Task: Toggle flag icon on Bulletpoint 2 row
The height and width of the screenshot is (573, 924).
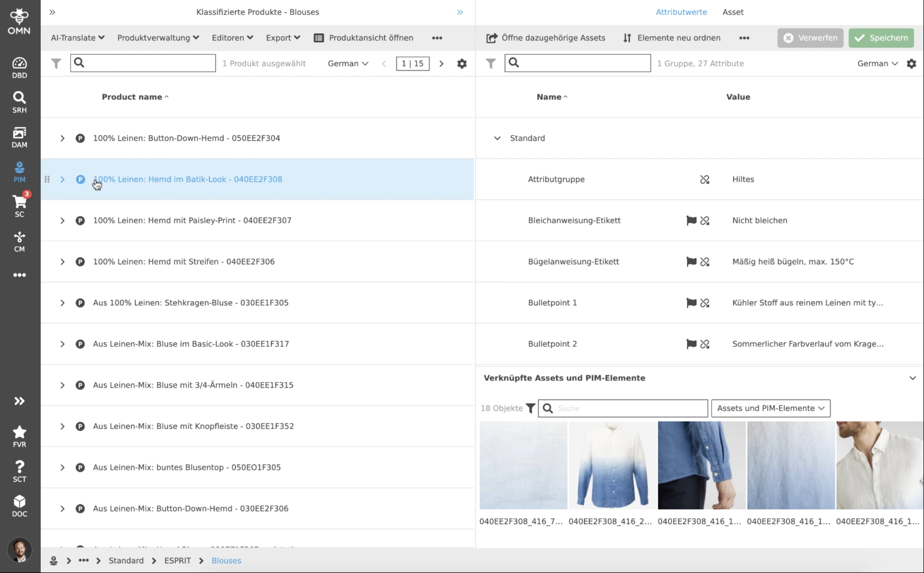Action: pos(691,344)
